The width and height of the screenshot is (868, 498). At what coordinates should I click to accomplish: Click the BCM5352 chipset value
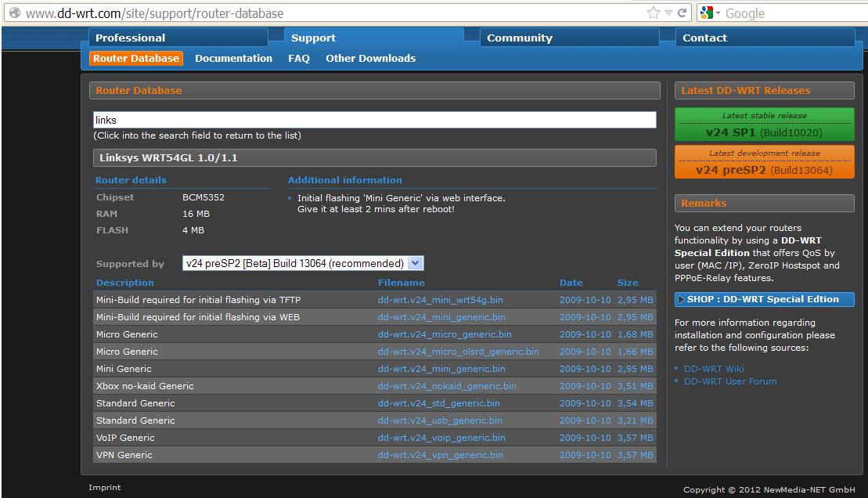pos(203,197)
